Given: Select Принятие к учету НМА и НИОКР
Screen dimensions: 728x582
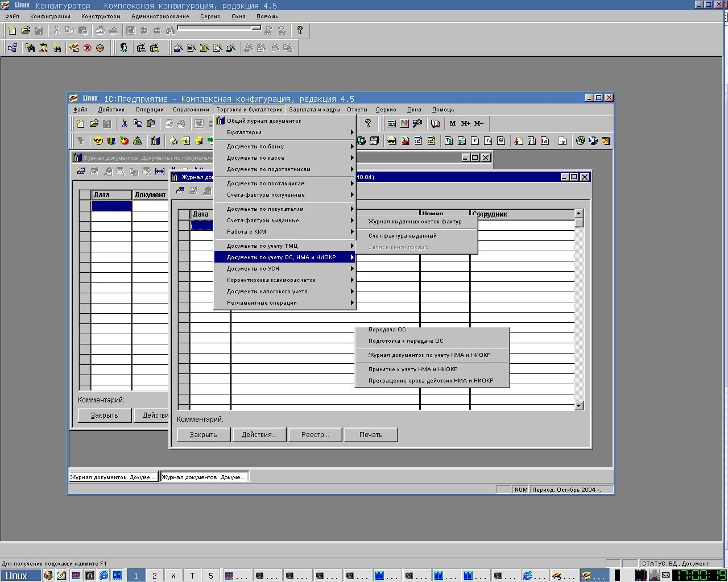Looking at the screenshot, I should [432, 369].
